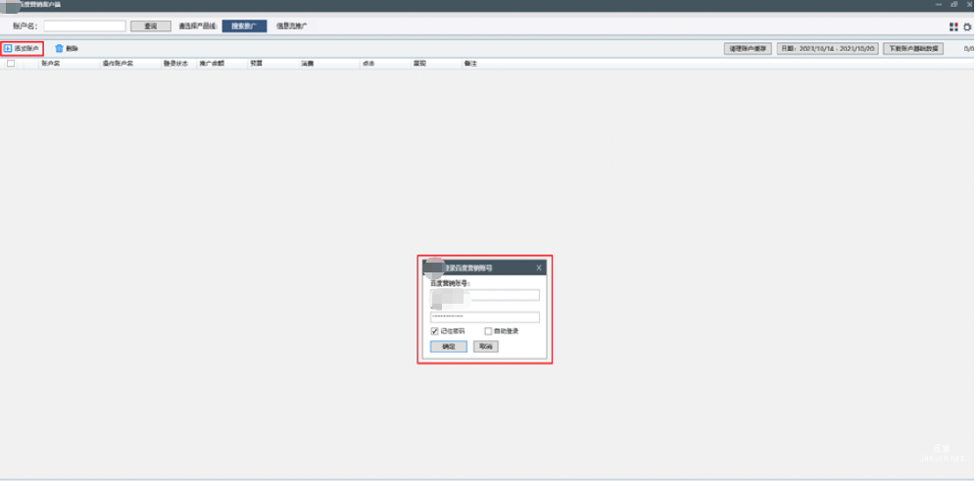Viewport: 980px width, 486px height.
Task: Sort by the 推广余额 column header
Action: pos(212,63)
